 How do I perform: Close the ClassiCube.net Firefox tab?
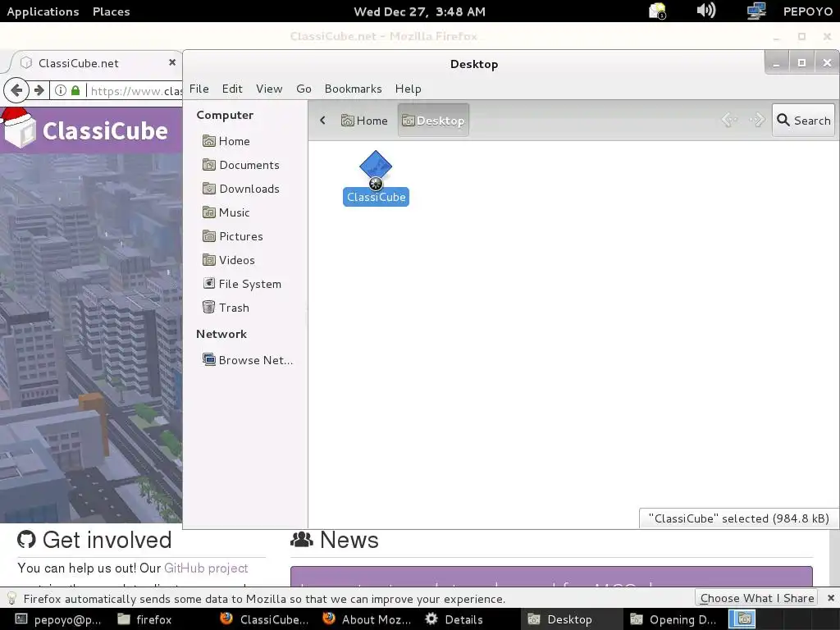[x=172, y=62]
